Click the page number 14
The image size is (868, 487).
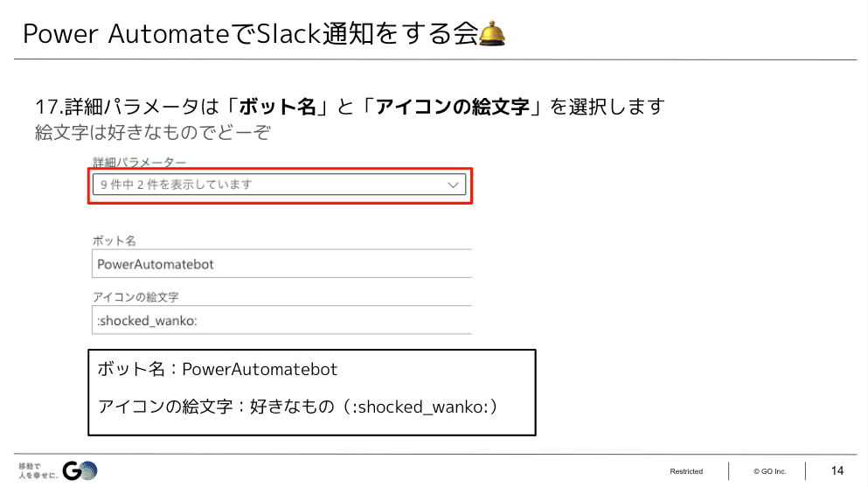[x=837, y=471]
